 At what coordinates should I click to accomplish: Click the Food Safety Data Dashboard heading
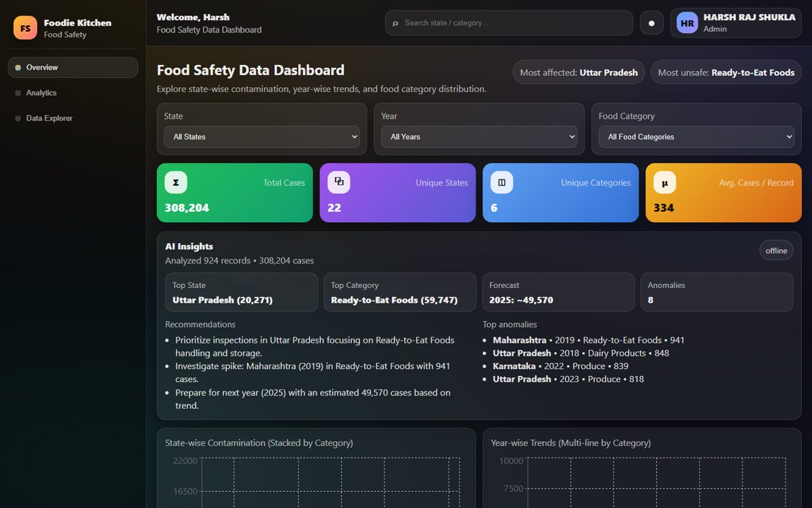250,70
